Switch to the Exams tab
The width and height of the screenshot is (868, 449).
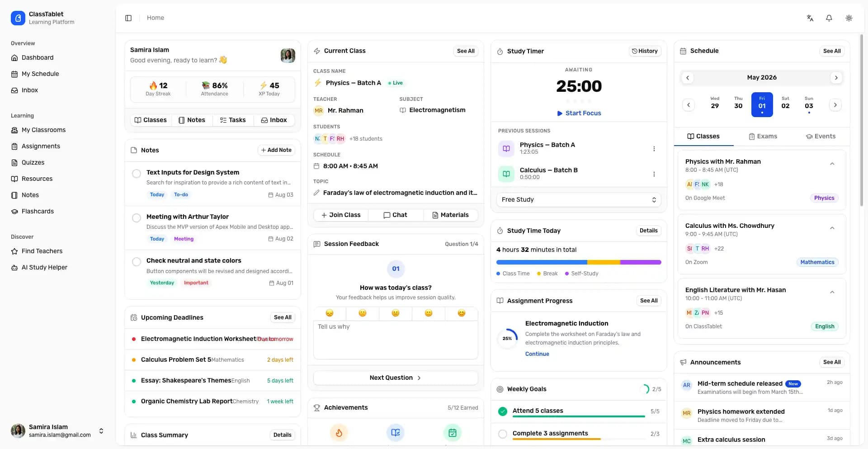coord(763,136)
